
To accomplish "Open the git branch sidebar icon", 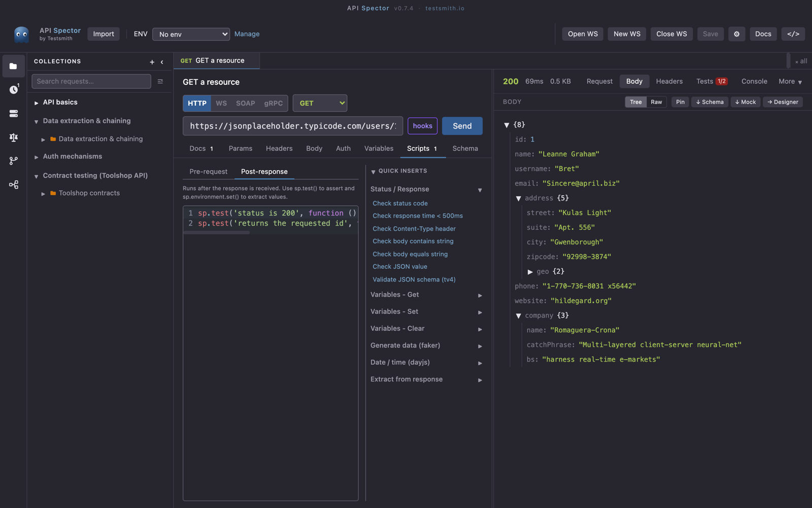I will tap(14, 161).
